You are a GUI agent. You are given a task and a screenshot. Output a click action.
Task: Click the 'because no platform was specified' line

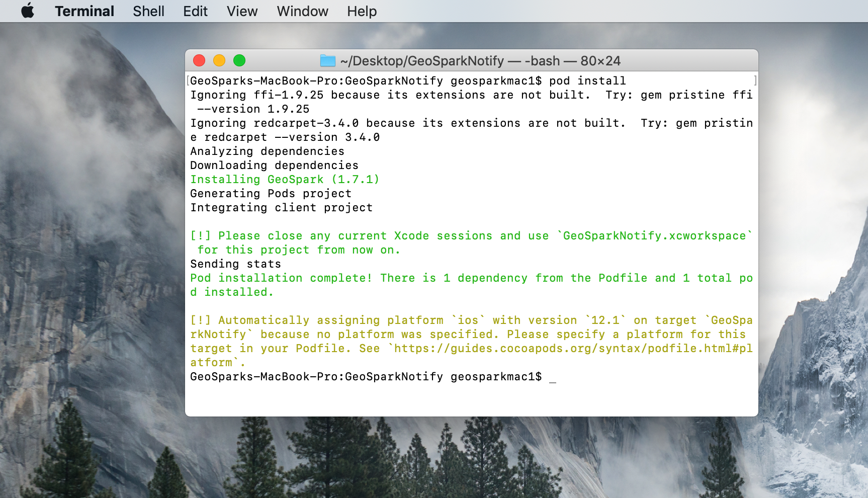[468, 335]
